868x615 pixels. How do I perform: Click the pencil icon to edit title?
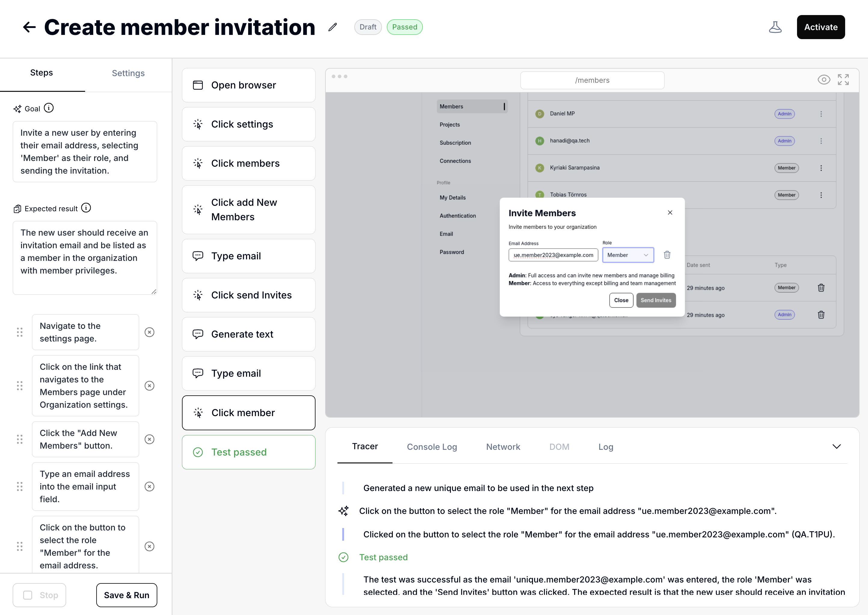pos(332,27)
